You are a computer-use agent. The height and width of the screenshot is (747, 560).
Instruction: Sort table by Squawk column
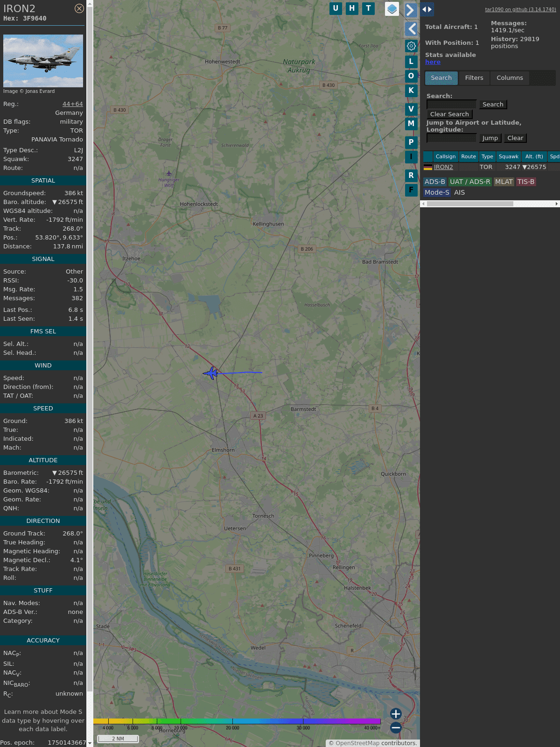[509, 157]
